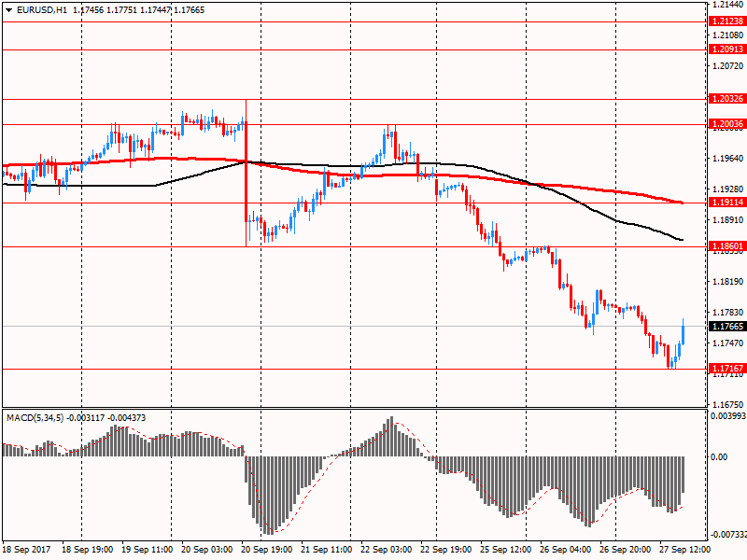The image size is (747, 560).
Task: Click the 1.18910 price axis value
Action: 728,220
